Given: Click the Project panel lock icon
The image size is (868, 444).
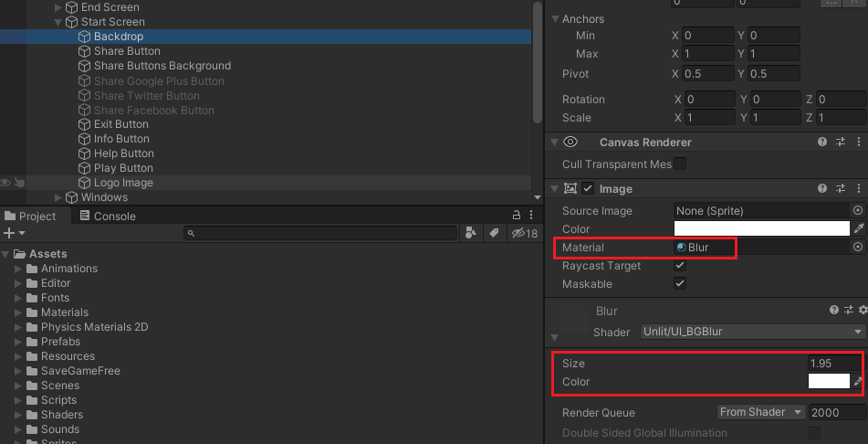Looking at the screenshot, I should 516,215.
